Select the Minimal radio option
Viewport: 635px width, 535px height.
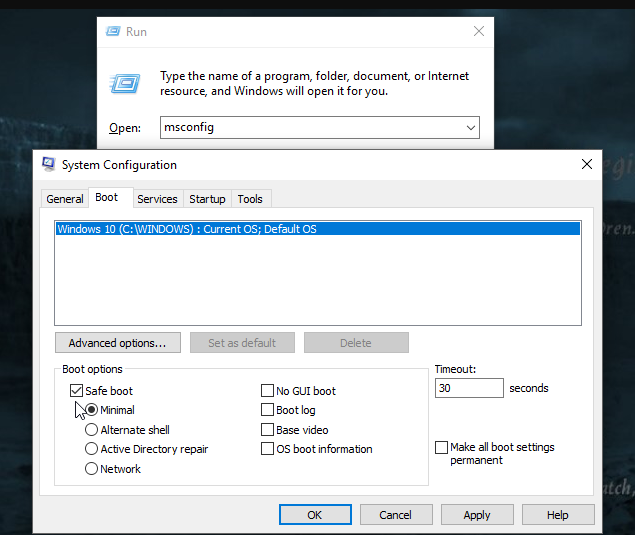92,410
